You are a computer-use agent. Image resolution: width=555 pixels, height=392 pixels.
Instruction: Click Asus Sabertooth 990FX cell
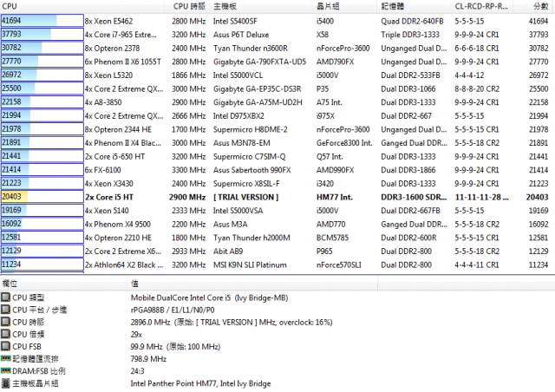(252, 170)
